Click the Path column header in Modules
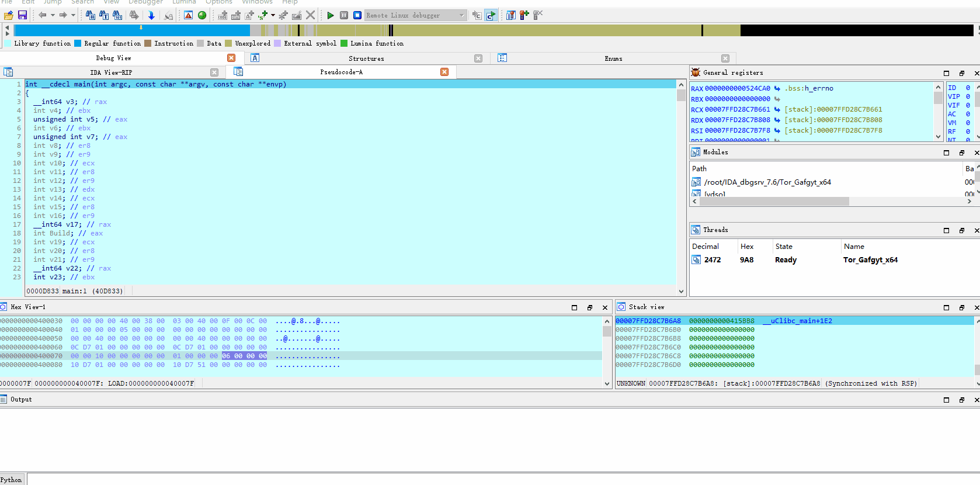The height and width of the screenshot is (485, 980). (x=699, y=168)
